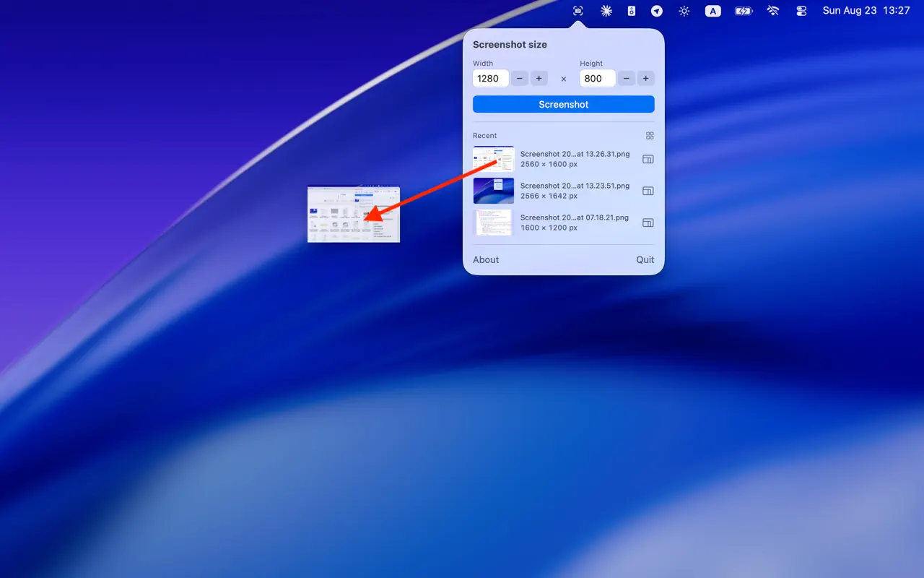The width and height of the screenshot is (924, 578).
Task: Decrease width with the minus button
Action: 520,78
